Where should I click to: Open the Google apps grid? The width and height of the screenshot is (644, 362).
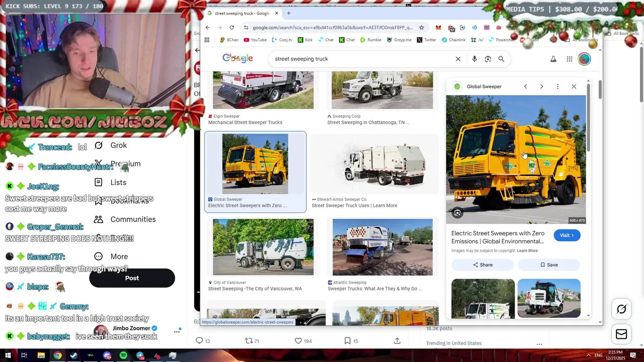pyautogui.click(x=570, y=59)
